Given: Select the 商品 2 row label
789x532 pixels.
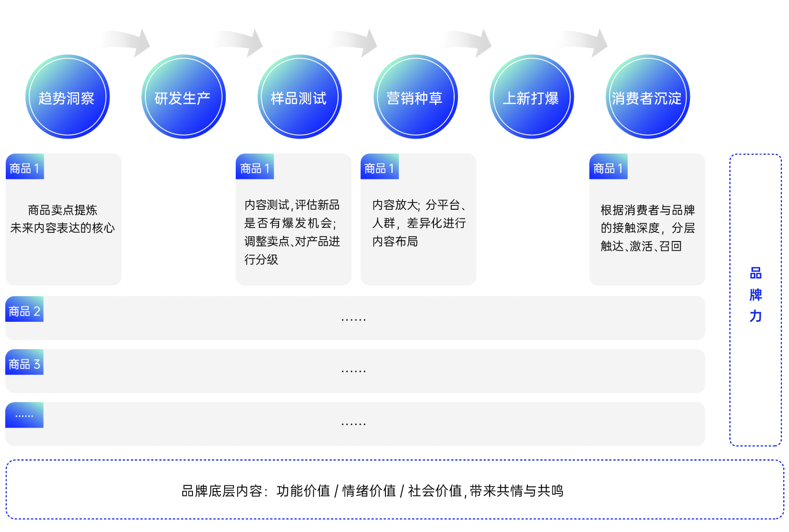Looking at the screenshot, I should point(25,311).
